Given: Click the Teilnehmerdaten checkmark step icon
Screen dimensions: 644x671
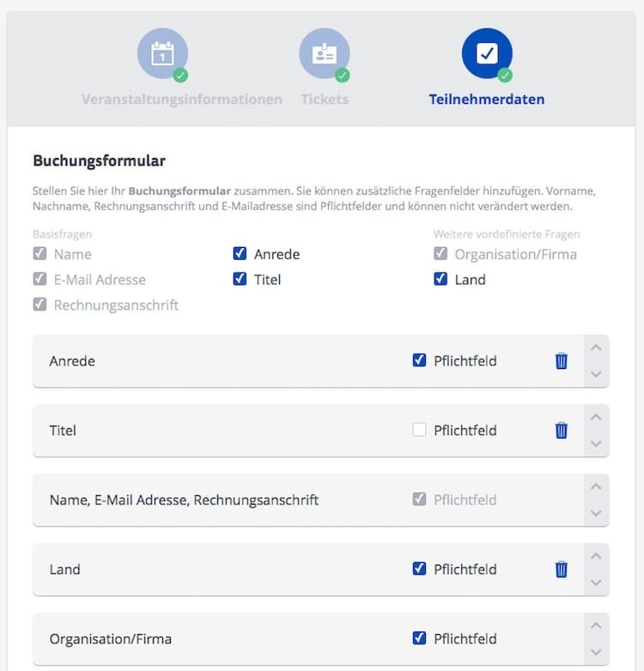Looking at the screenshot, I should pos(487,54).
